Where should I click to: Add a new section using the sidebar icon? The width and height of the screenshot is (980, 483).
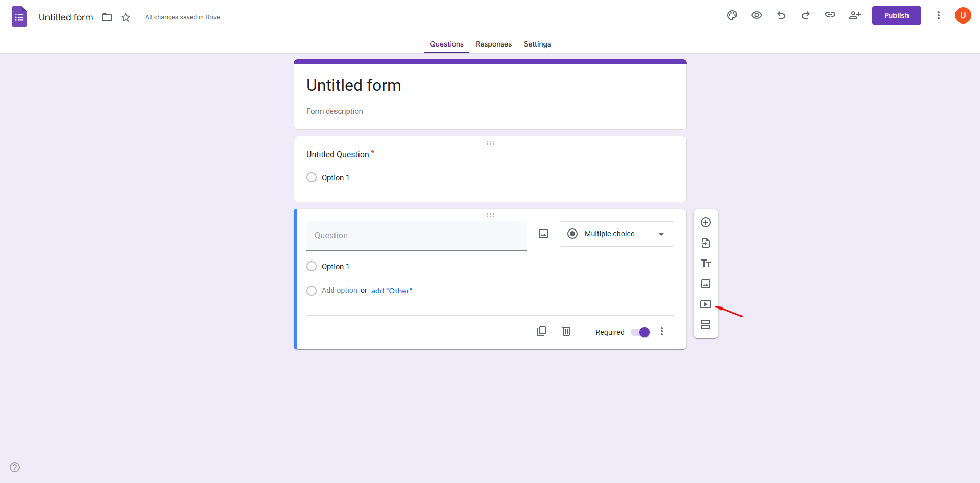click(706, 325)
